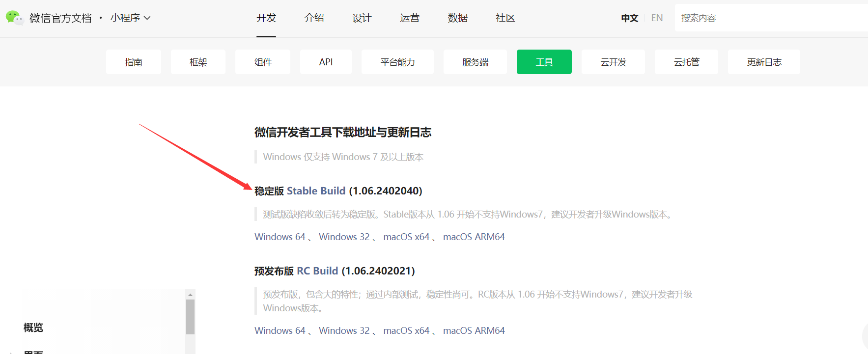
Task: Focus the 搜索内容 search box
Action: pos(771,18)
